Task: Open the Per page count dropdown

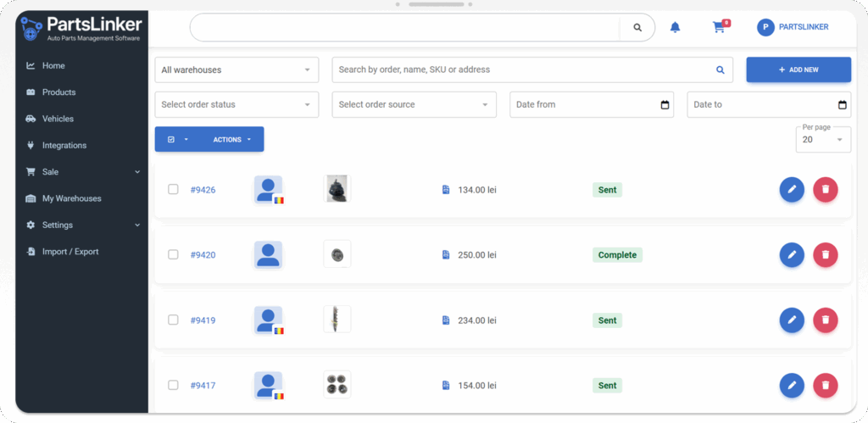Action: (x=823, y=140)
